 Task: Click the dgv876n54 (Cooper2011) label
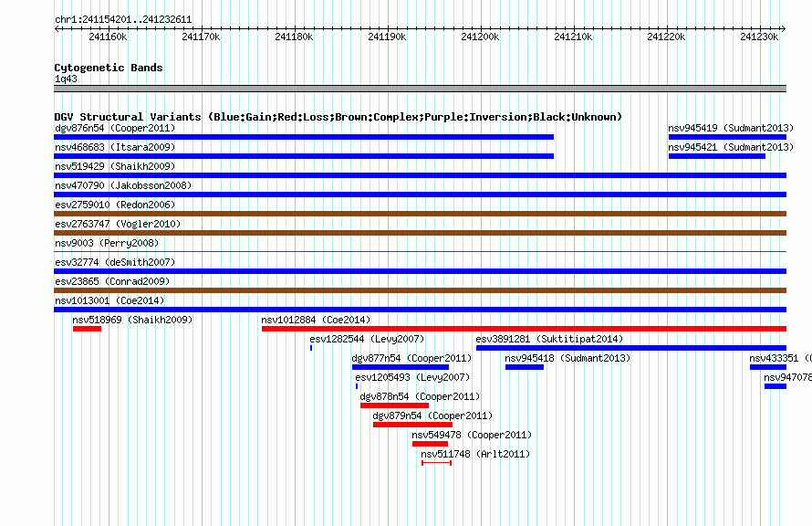click(115, 128)
